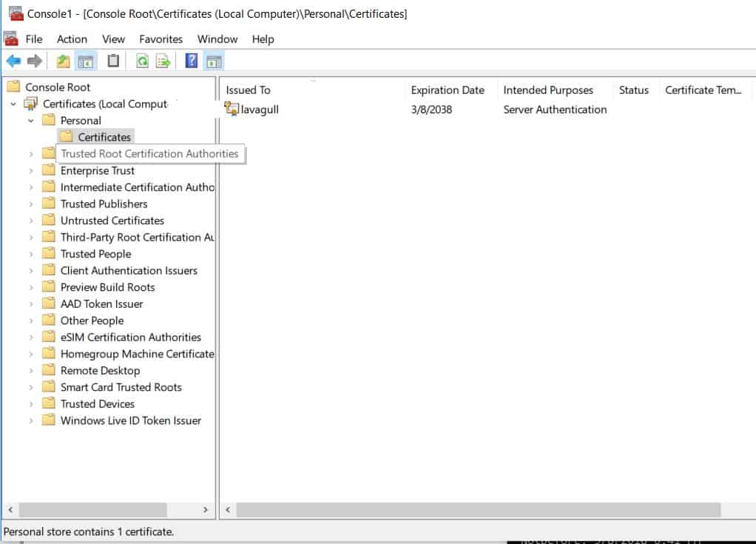Screen dimensions: 756x544
Task: Click the 3/8/2038 expiration date cell
Action: [431, 110]
